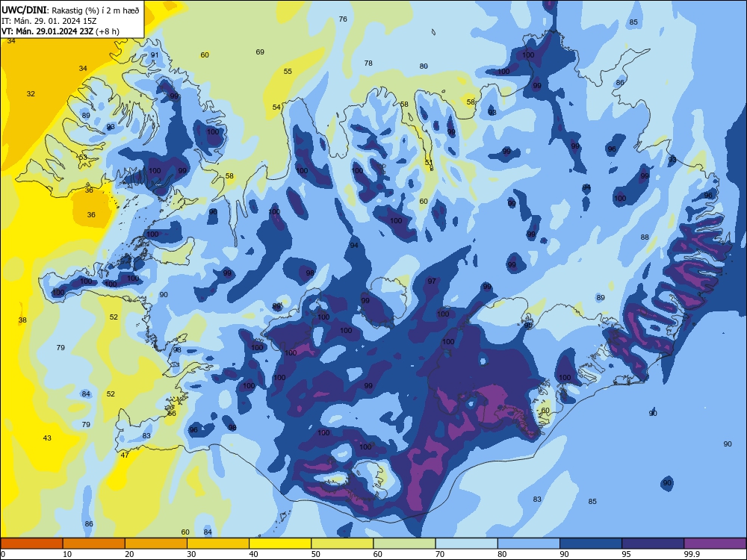Click the legend tick label '30'
747x560 pixels.
click(x=191, y=554)
